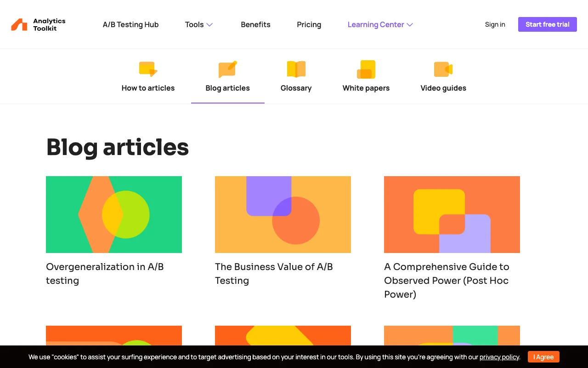Accept cookies with the I Agree button
Viewport: 588px width, 368px height.
[x=543, y=356]
